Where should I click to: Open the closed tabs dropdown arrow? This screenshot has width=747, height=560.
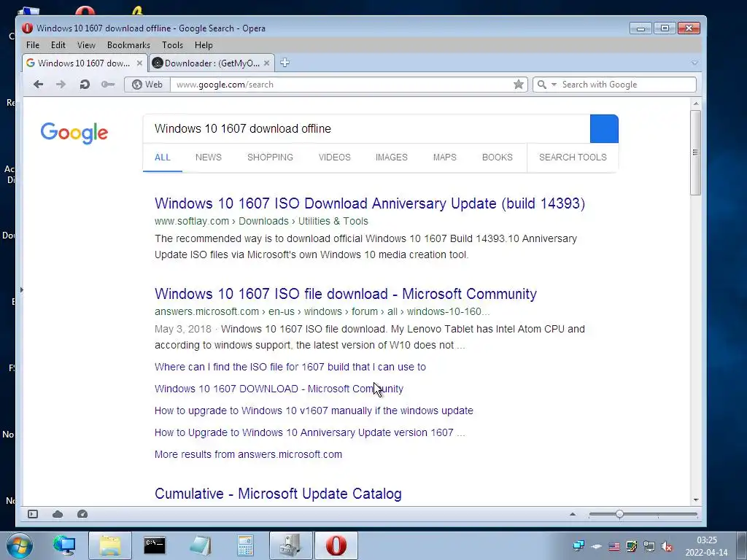click(x=694, y=63)
